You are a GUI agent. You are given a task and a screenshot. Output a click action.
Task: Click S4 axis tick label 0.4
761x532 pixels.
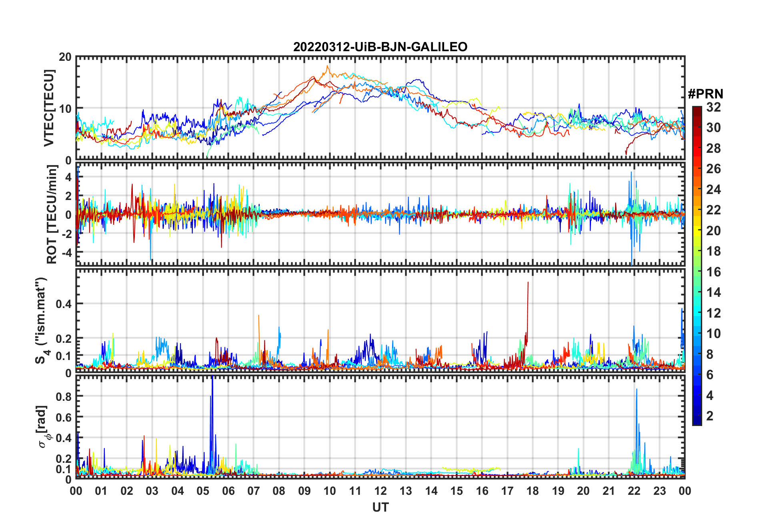(x=64, y=304)
